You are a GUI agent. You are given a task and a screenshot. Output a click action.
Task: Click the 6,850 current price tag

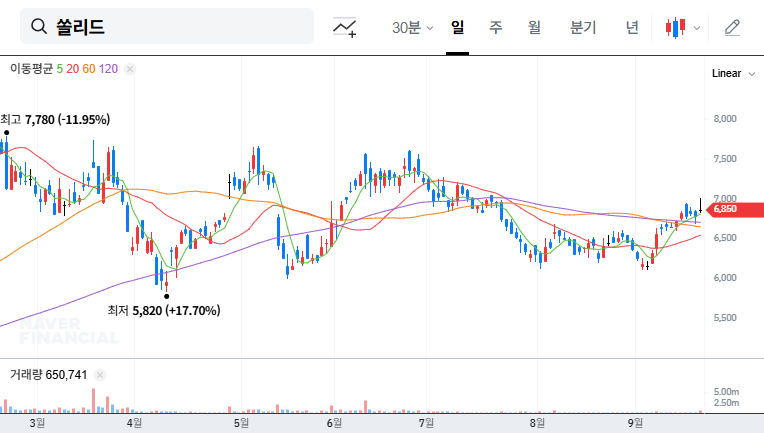click(735, 209)
